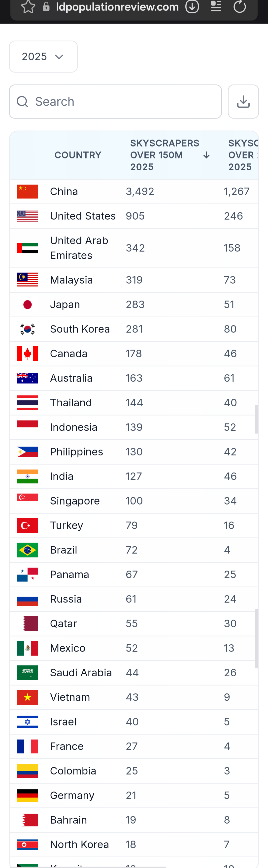Open browser downloads circle icon
The height and width of the screenshot is (868, 268).
tap(192, 7)
